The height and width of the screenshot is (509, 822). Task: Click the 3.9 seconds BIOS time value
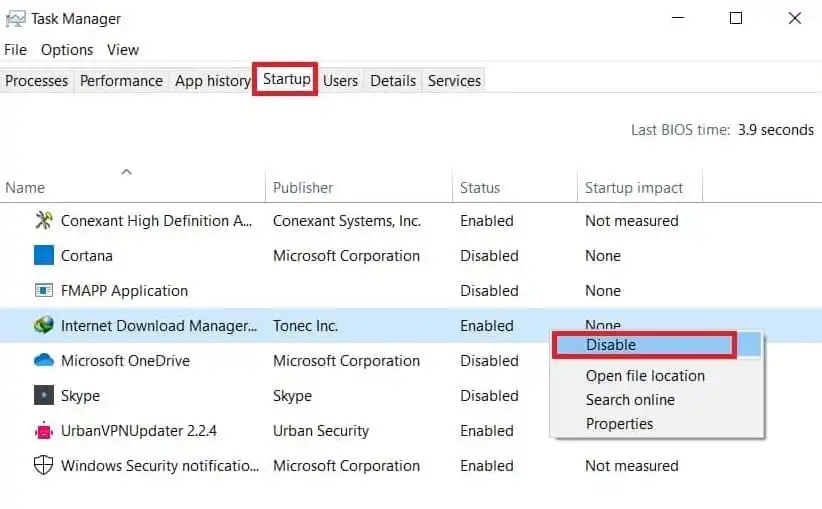point(776,129)
